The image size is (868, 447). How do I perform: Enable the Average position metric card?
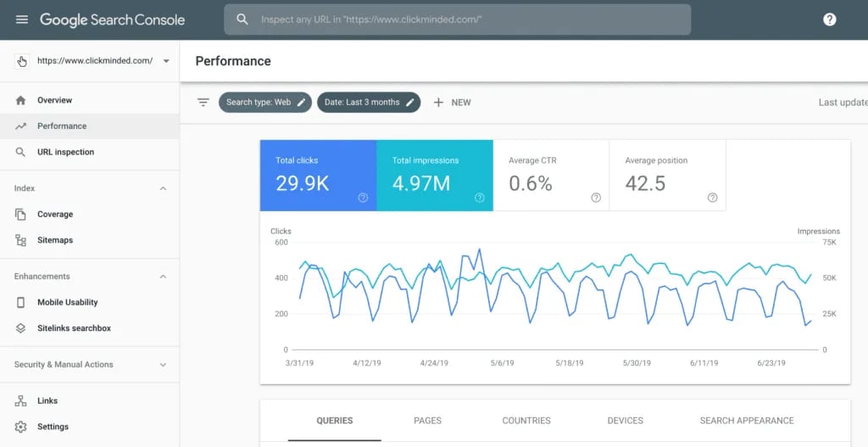point(666,176)
